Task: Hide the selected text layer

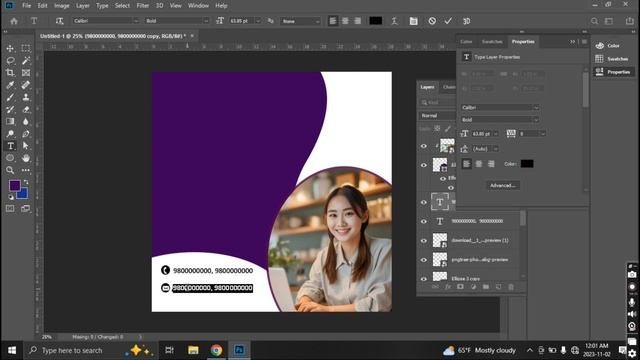Action: click(424, 202)
